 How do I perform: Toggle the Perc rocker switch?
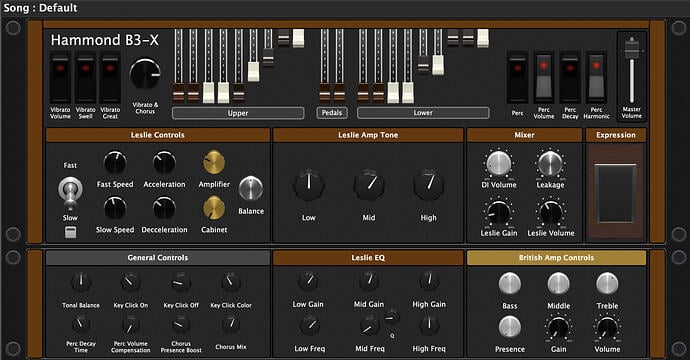pyautogui.click(x=518, y=78)
